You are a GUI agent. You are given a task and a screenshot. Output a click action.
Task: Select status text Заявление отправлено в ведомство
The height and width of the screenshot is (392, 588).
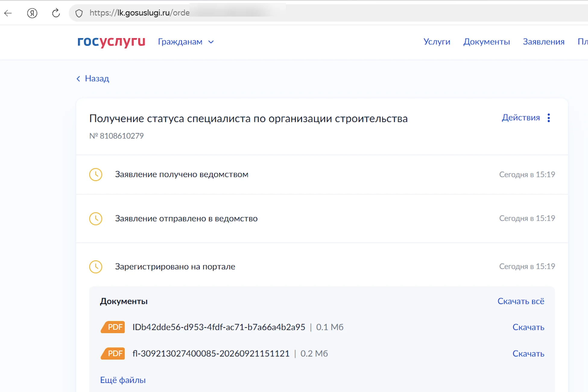186,218
